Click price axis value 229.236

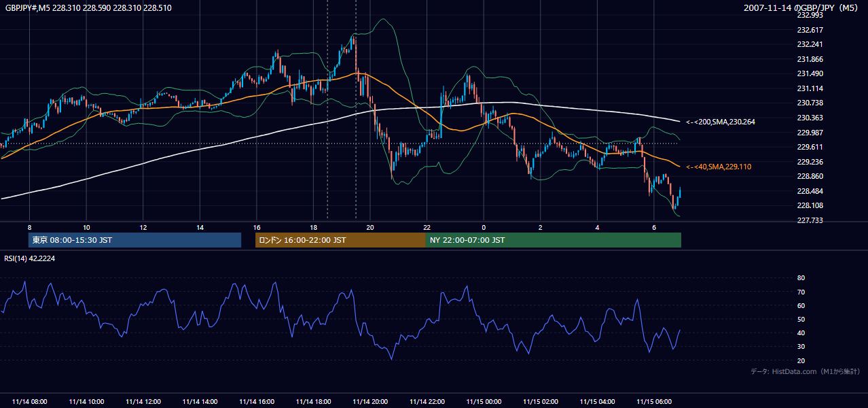coord(810,162)
